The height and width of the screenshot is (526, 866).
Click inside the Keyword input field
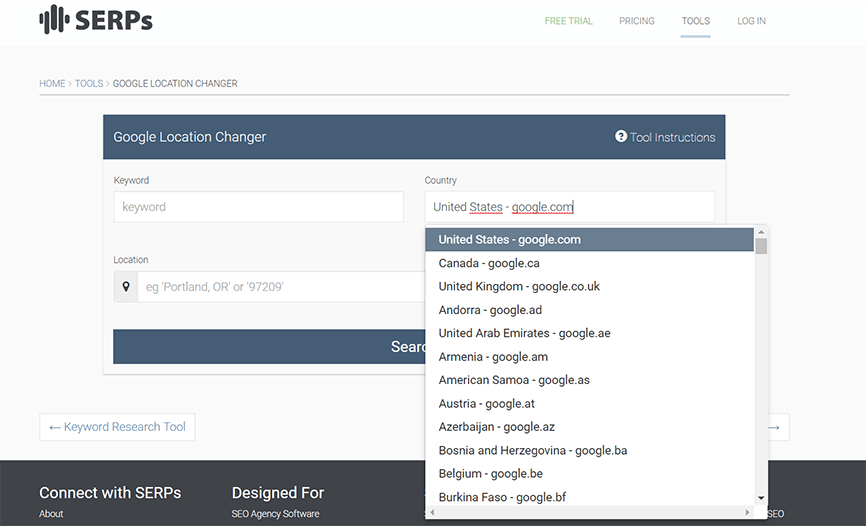258,207
